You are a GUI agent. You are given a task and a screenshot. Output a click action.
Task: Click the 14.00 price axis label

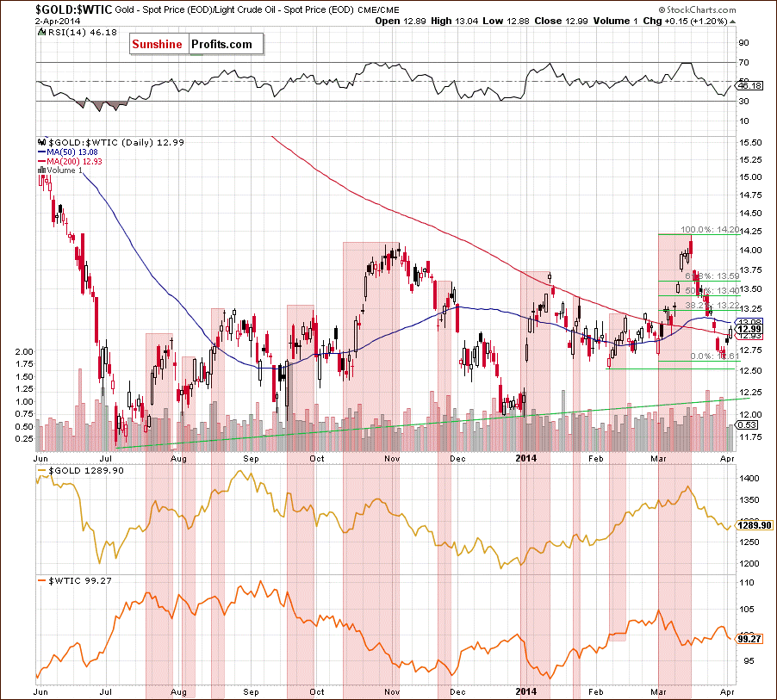[749, 251]
